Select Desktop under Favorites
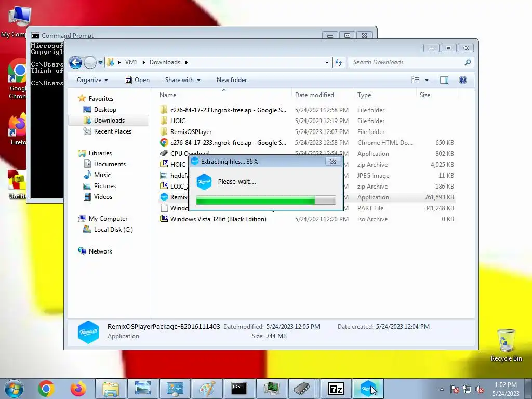 105,110
